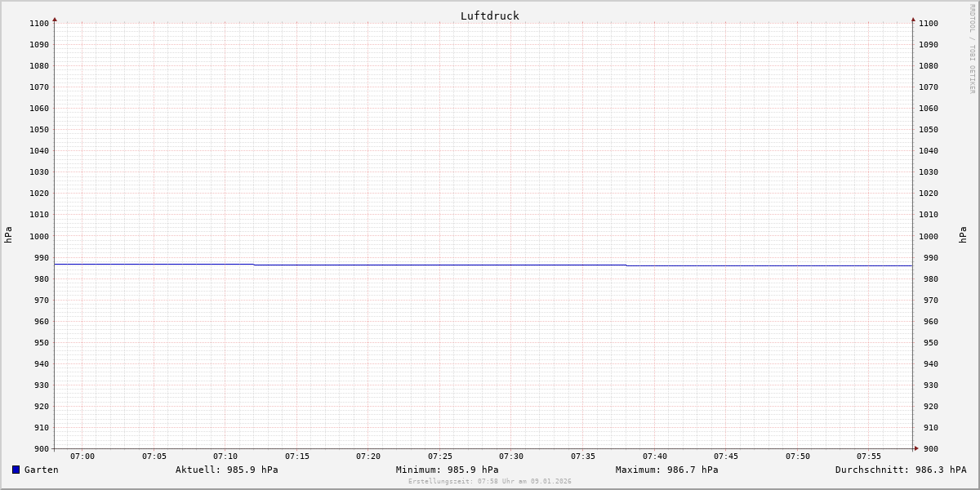
Task: Click the red arrow atop right y-axis
Action: click(913, 19)
